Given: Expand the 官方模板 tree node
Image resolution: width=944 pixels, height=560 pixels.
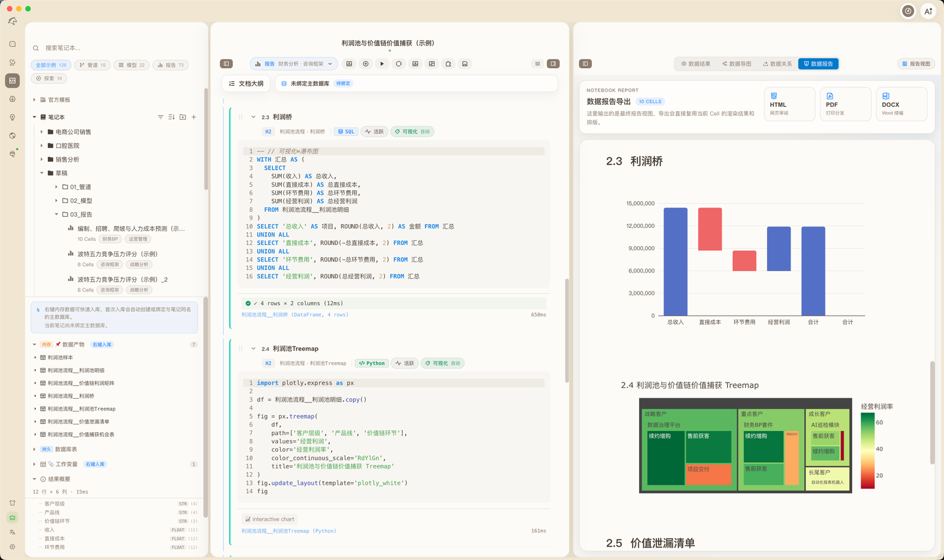Looking at the screenshot, I should pos(35,100).
